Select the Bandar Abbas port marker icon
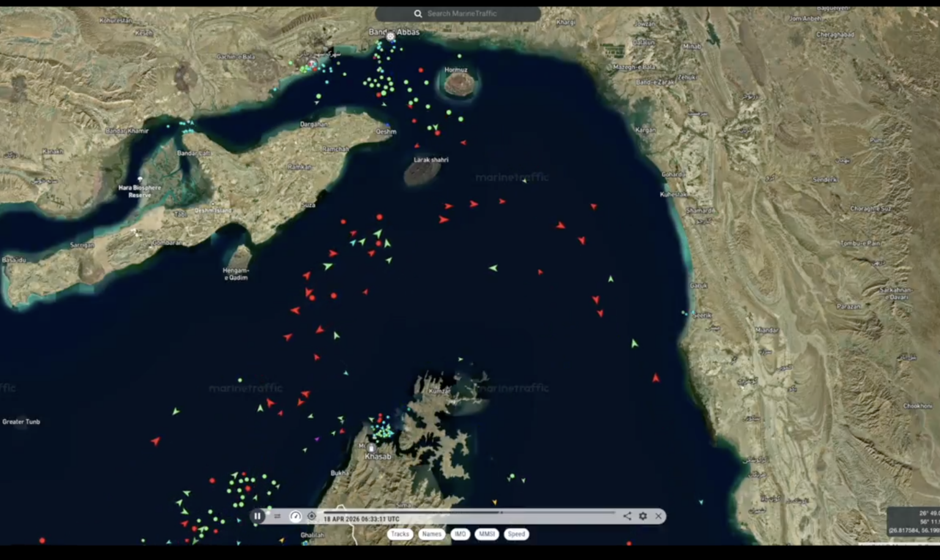Screen dimensions: 940x560 (390, 37)
